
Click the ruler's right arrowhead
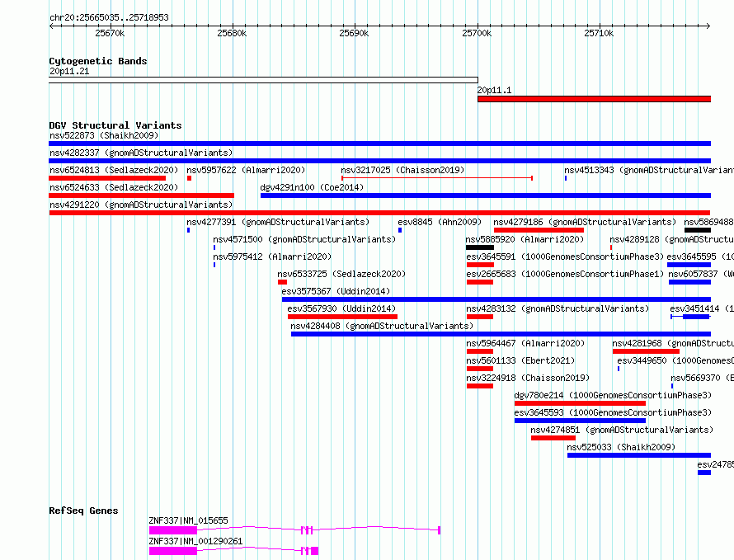(x=708, y=26)
